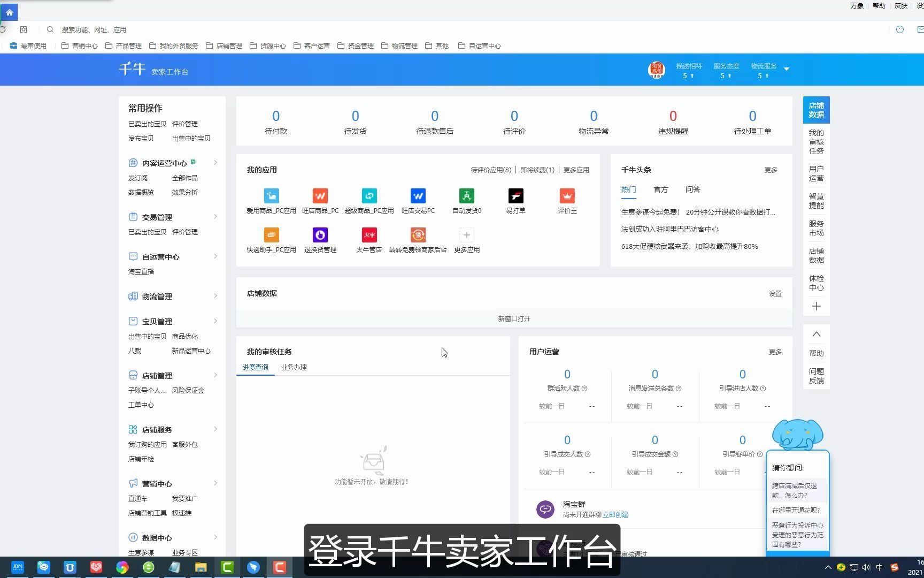The width and height of the screenshot is (924, 578).
Task: Click 发布宝贝 in 常用操作
Action: point(141,139)
